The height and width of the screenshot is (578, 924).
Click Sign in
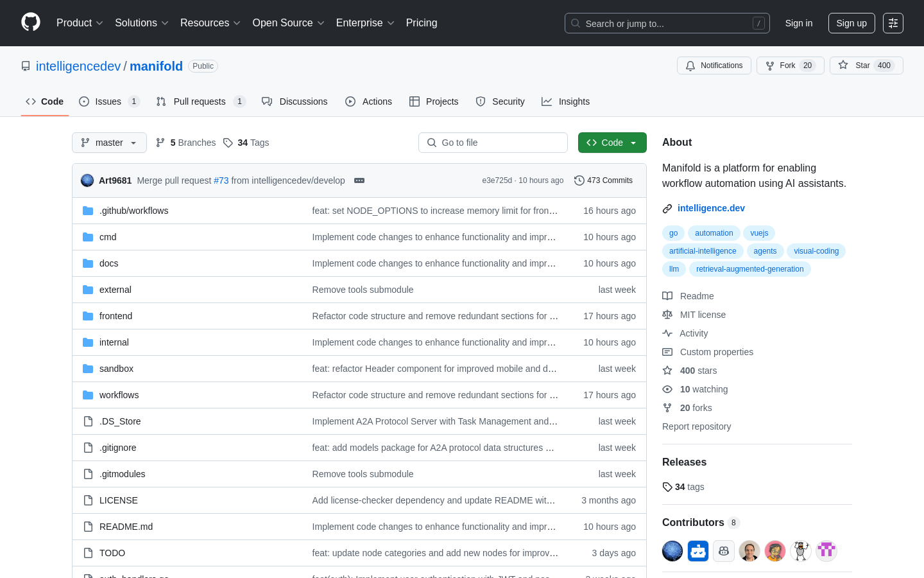(799, 23)
